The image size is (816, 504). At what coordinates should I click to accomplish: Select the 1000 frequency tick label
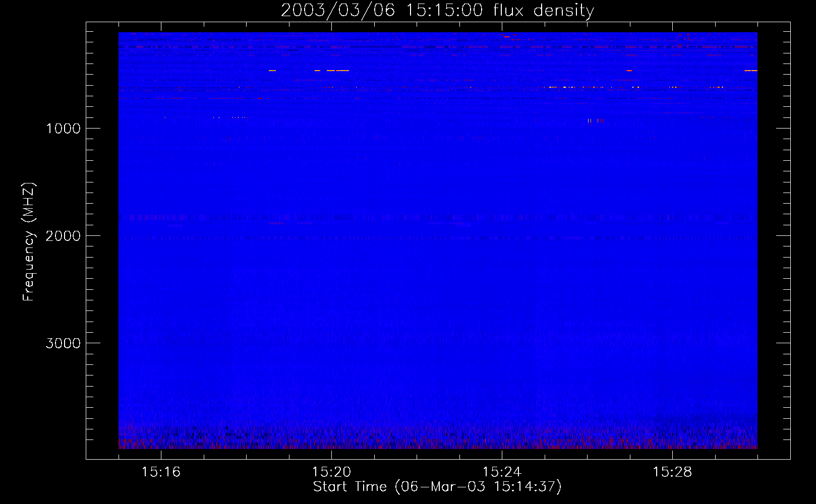pyautogui.click(x=63, y=129)
